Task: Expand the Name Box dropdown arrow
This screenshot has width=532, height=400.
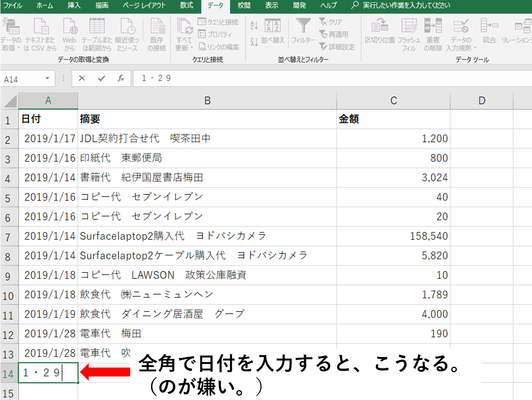Action: click(x=47, y=79)
